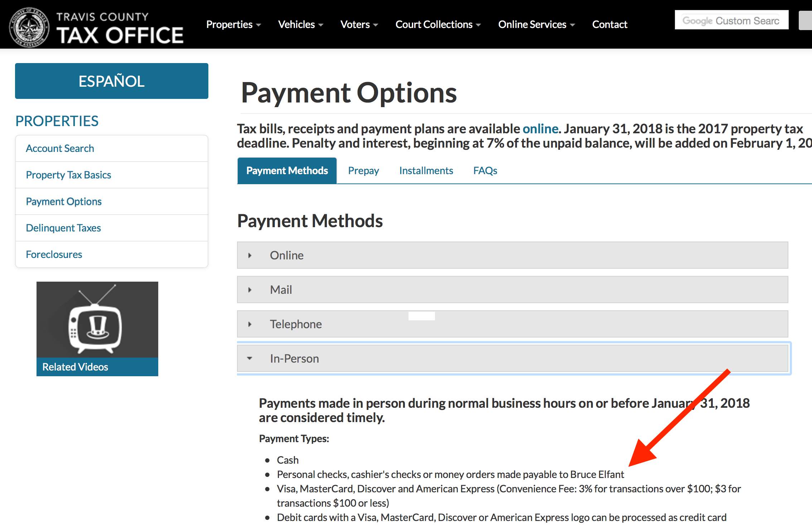The width and height of the screenshot is (812, 526).
Task: Open the Online Services dropdown
Action: (x=536, y=24)
